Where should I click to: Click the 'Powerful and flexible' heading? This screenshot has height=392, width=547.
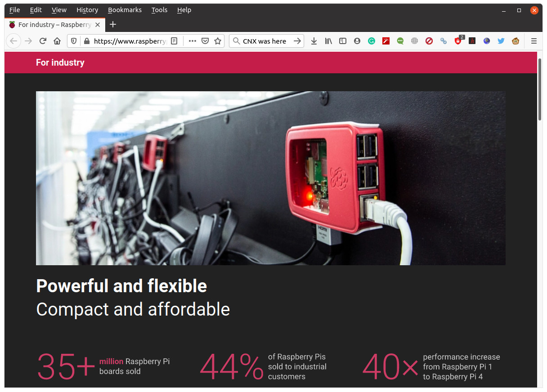click(121, 286)
